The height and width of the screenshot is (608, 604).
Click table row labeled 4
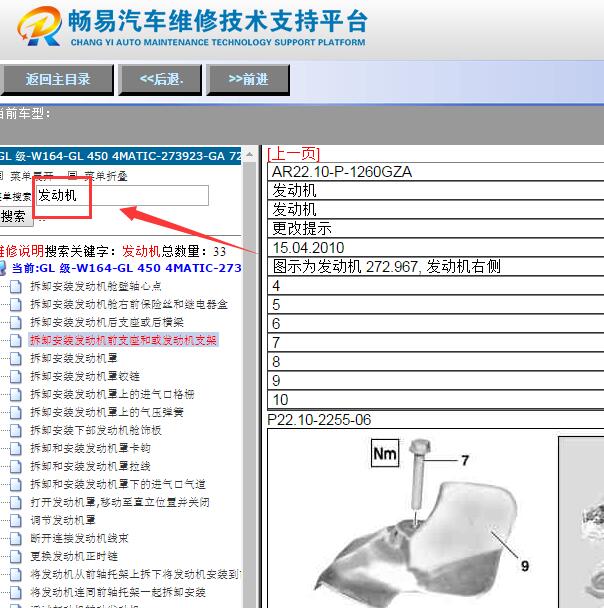[x=435, y=285]
